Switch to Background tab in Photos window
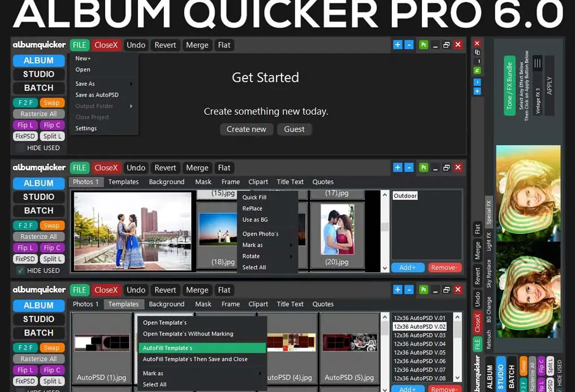The height and width of the screenshot is (392, 575). [x=166, y=182]
